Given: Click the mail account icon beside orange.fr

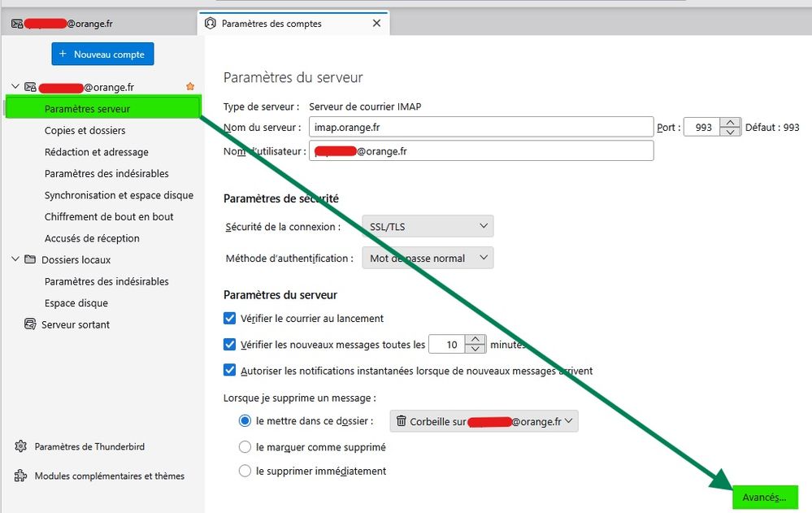Looking at the screenshot, I should point(30,87).
